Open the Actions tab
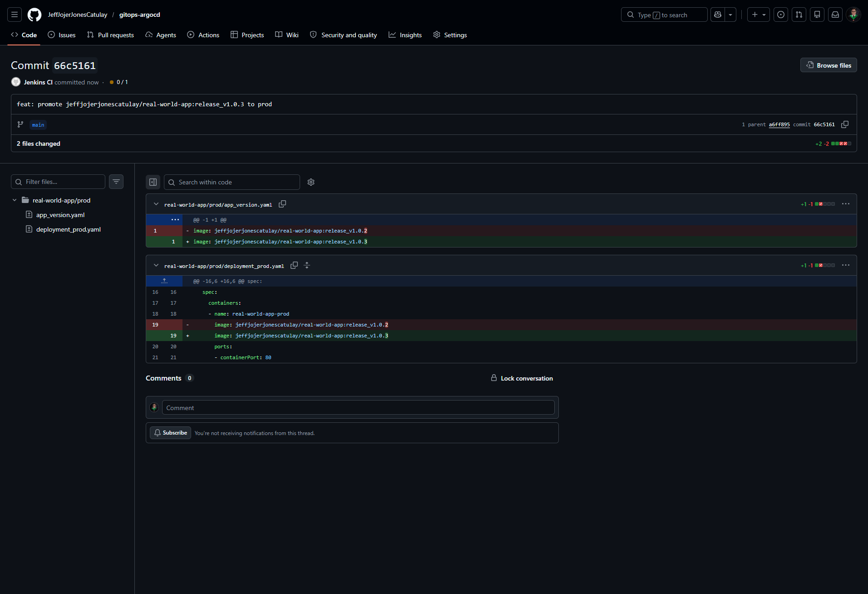Image resolution: width=868 pixels, height=594 pixels. (203, 35)
